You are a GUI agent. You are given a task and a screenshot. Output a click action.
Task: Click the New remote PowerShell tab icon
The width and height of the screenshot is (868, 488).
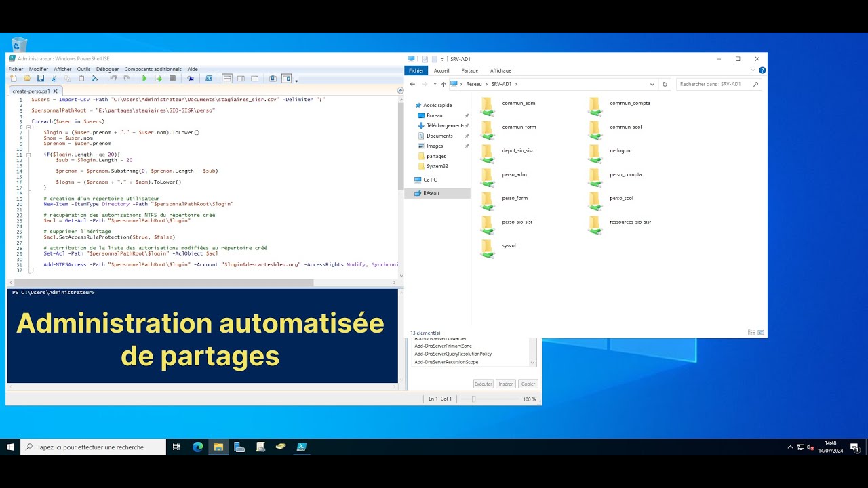[191, 79]
